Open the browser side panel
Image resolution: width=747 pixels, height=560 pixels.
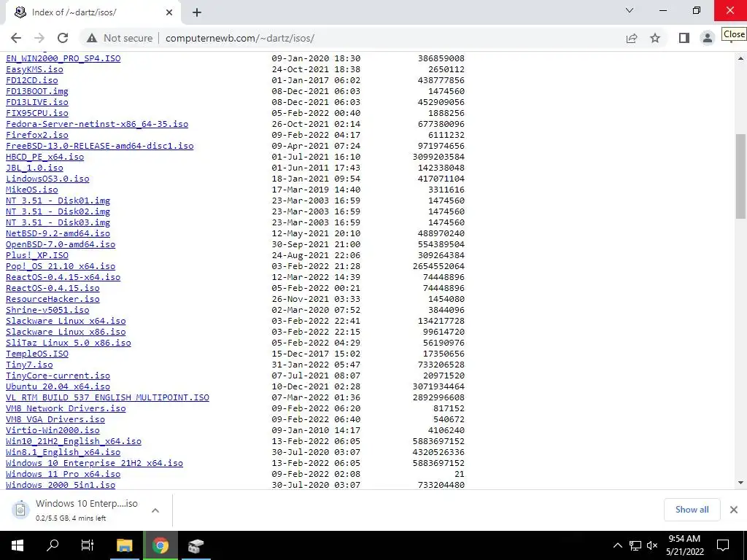pyautogui.click(x=684, y=38)
